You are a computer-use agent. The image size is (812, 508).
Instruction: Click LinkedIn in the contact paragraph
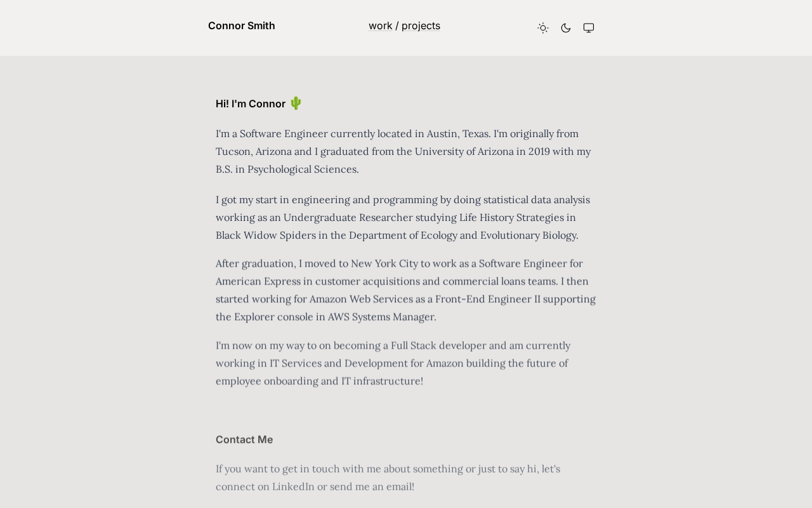pyautogui.click(x=293, y=486)
